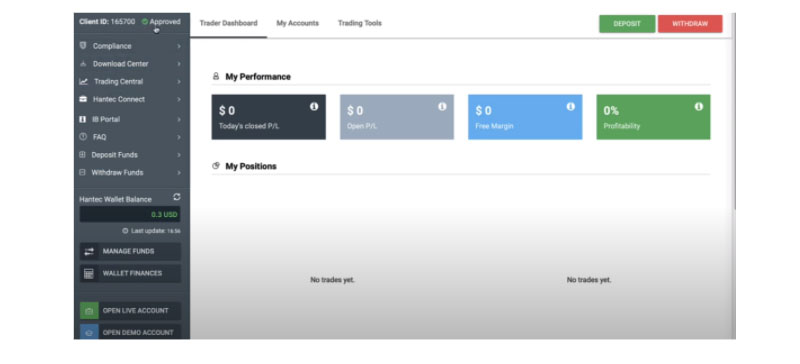The height and width of the screenshot is (364, 800).
Task: Click the Open Demo Account blue icon
Action: click(x=89, y=332)
